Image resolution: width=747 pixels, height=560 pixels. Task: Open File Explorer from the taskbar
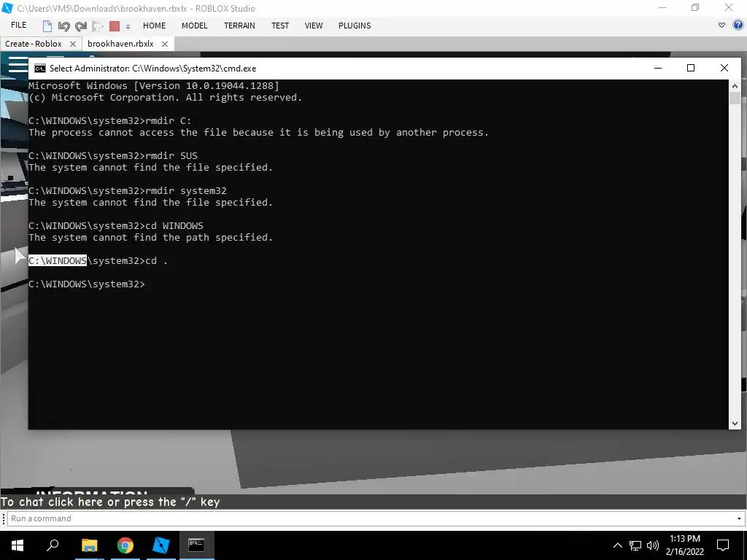[89, 545]
